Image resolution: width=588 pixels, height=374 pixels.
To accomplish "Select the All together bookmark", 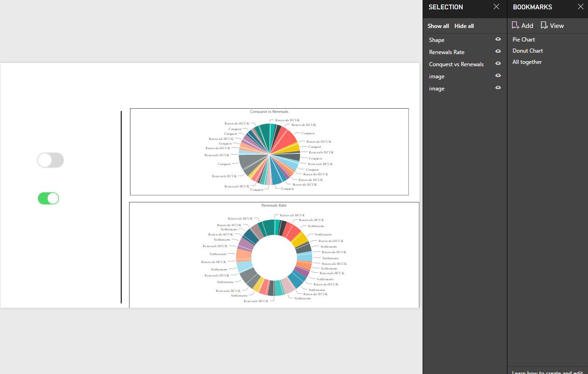I will pos(527,62).
